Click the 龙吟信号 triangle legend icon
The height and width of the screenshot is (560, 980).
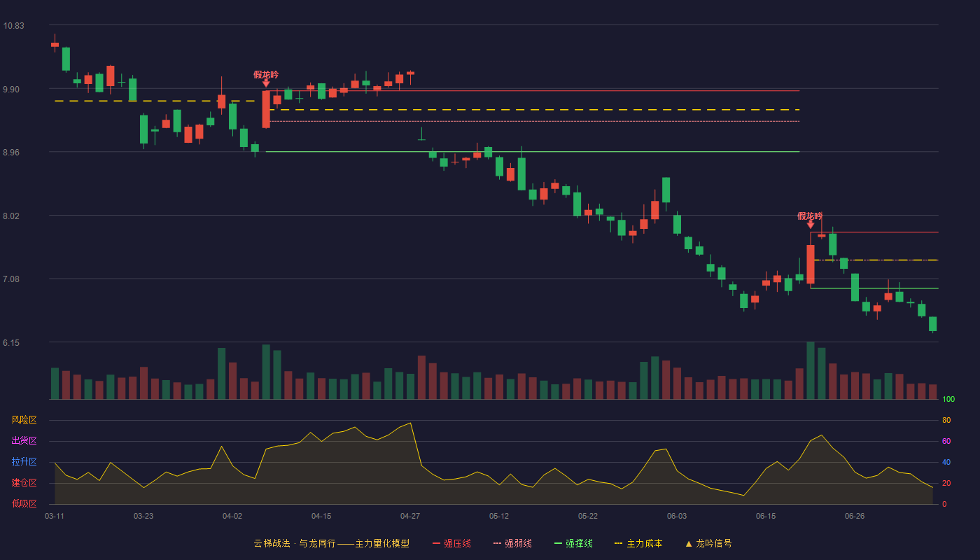pyautogui.click(x=689, y=543)
